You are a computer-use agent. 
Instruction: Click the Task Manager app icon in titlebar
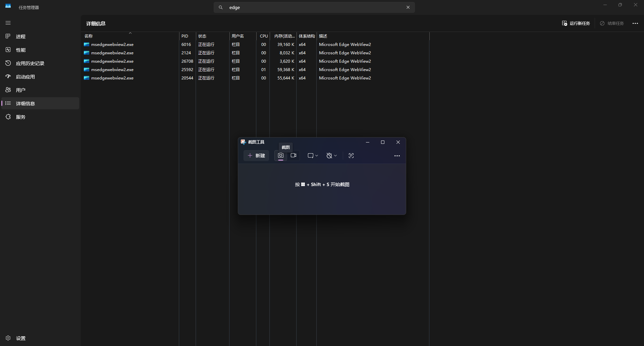[8, 6]
